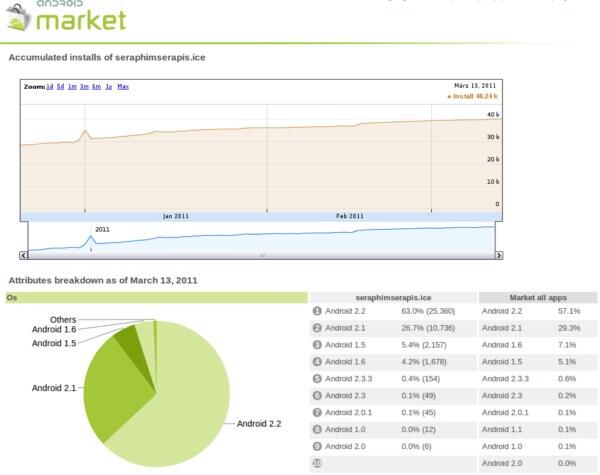Image resolution: width=600 pixels, height=475 pixels.
Task: Click the number 2 badge beside Android 2.1
Action: [317, 328]
